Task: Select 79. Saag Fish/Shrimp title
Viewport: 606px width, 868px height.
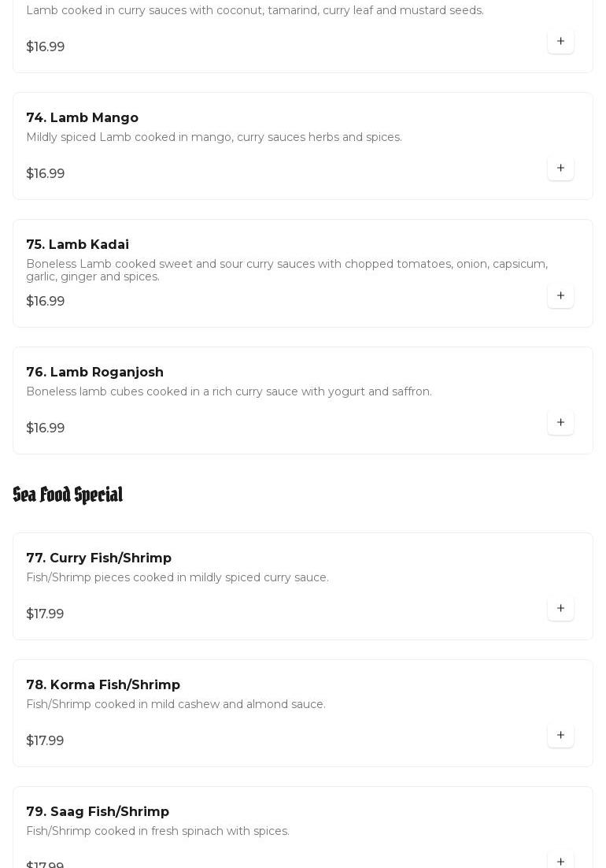Action: tap(98, 811)
